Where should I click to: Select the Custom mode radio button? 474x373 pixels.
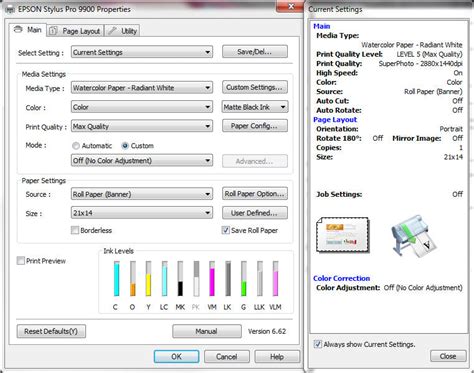click(125, 146)
